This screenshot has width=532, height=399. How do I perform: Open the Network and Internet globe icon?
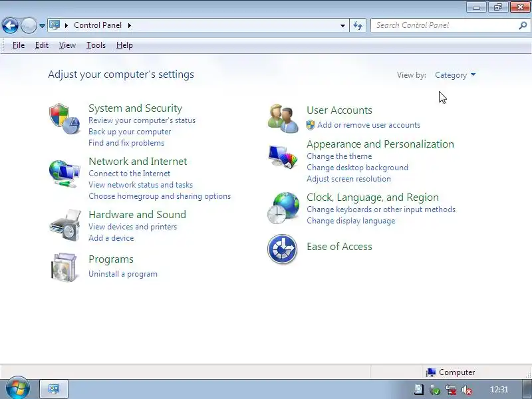(x=65, y=174)
